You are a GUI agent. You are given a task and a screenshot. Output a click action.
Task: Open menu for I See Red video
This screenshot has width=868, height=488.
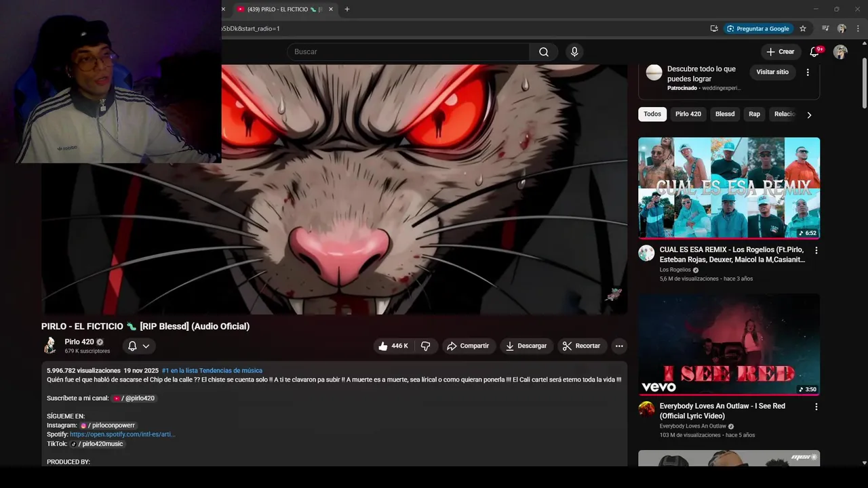(x=816, y=407)
